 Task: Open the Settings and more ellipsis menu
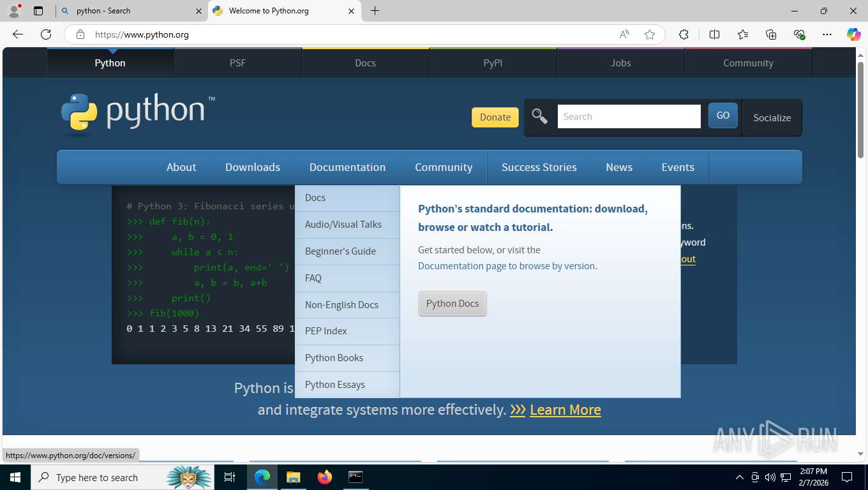pyautogui.click(x=827, y=34)
